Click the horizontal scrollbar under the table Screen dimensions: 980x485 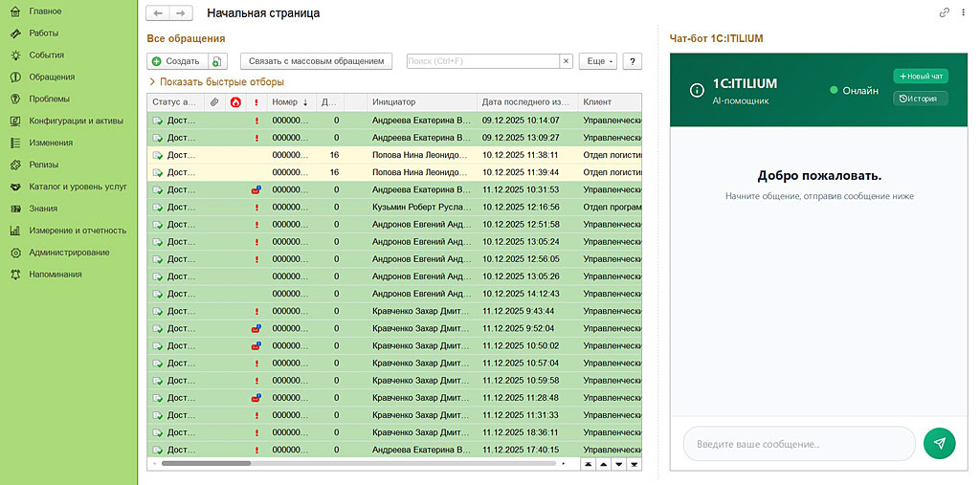click(x=206, y=464)
